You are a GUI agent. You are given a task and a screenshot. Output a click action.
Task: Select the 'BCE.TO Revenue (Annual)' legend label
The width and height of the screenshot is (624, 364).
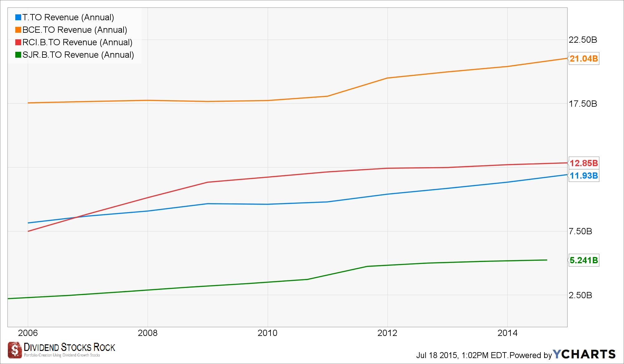click(75, 30)
